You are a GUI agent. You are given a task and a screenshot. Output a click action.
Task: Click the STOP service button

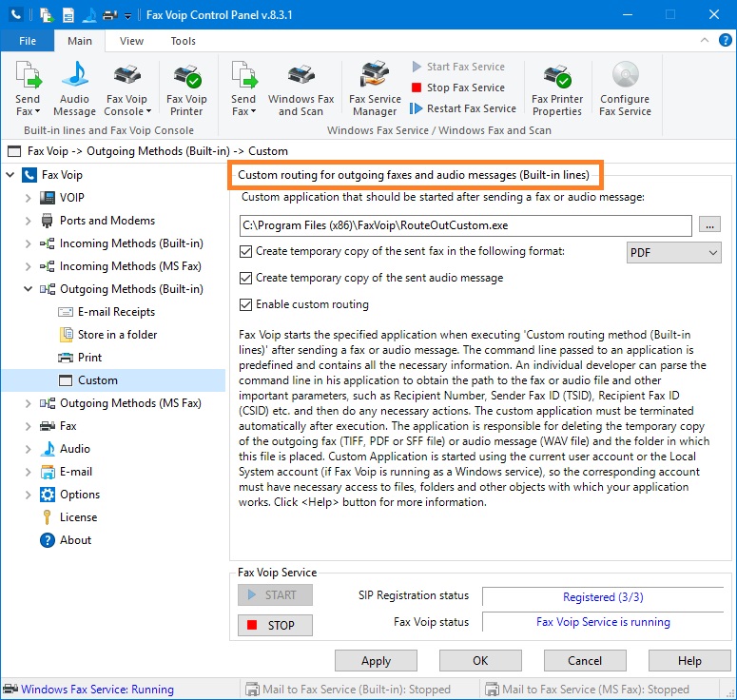(x=275, y=625)
